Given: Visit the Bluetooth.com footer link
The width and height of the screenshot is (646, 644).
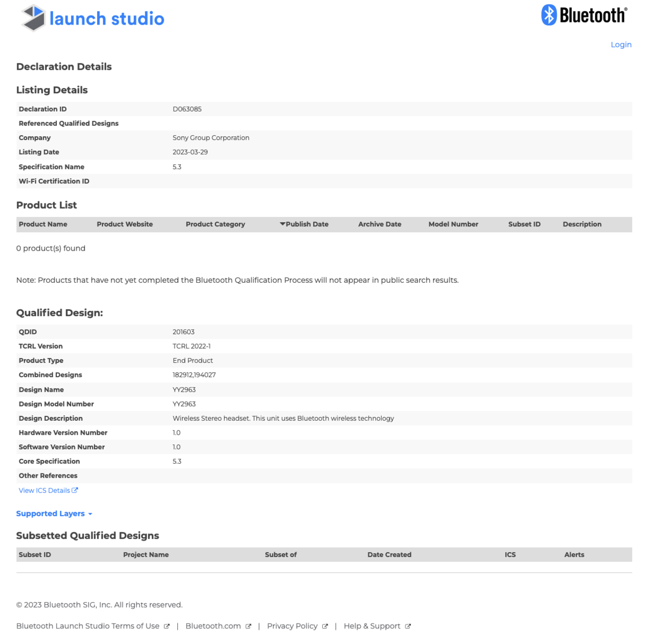Looking at the screenshot, I should (213, 626).
